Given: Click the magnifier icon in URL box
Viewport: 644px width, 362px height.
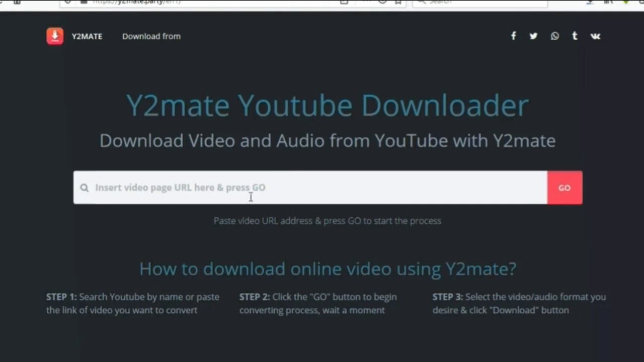Looking at the screenshot, I should point(85,188).
